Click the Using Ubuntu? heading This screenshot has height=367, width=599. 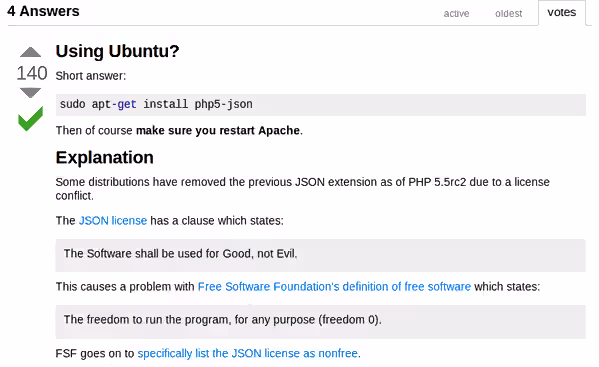[117, 51]
